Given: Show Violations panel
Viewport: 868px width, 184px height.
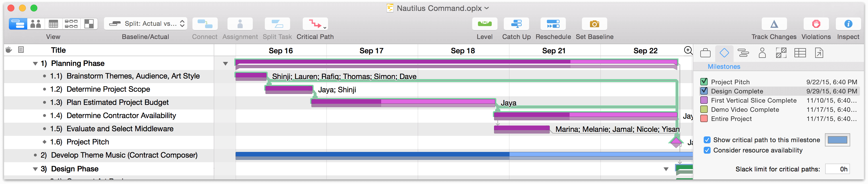Looking at the screenshot, I should tap(816, 24).
